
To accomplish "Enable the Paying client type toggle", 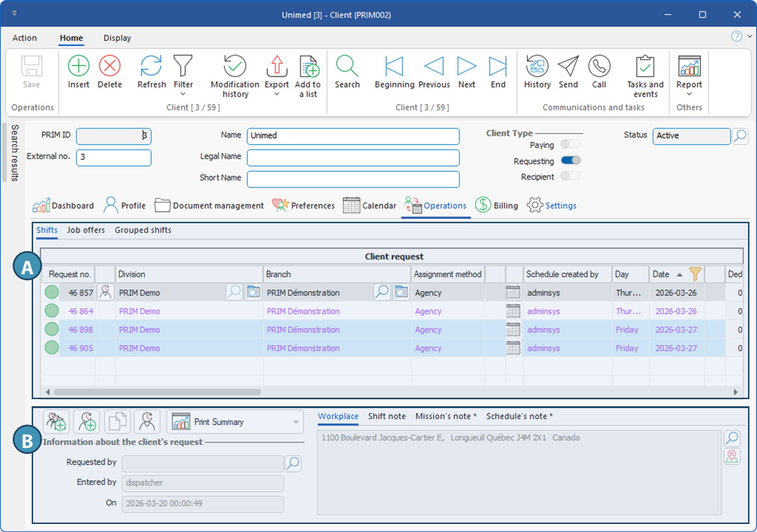I will (x=570, y=144).
